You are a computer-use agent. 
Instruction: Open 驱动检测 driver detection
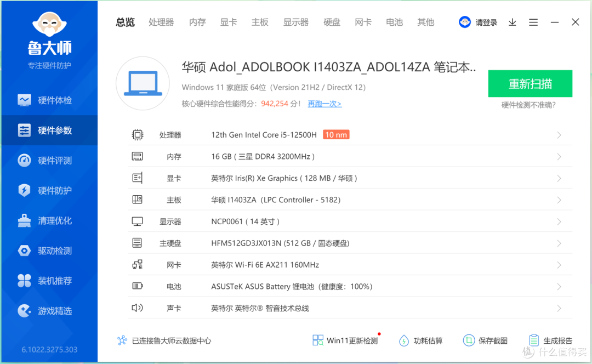[49, 251]
